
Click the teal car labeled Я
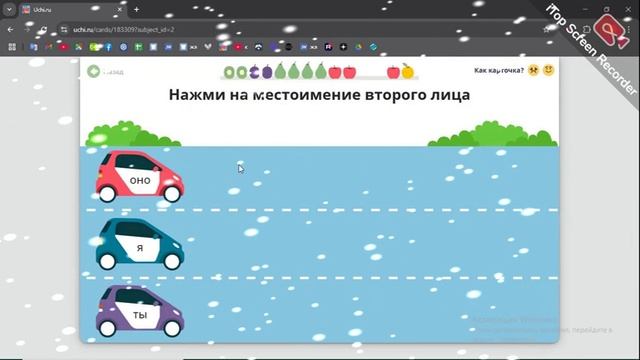click(140, 244)
